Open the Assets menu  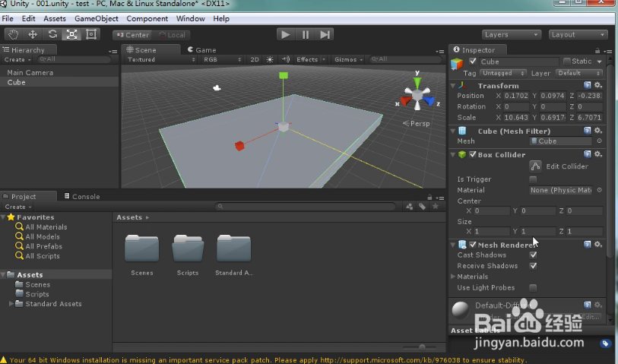(55, 18)
